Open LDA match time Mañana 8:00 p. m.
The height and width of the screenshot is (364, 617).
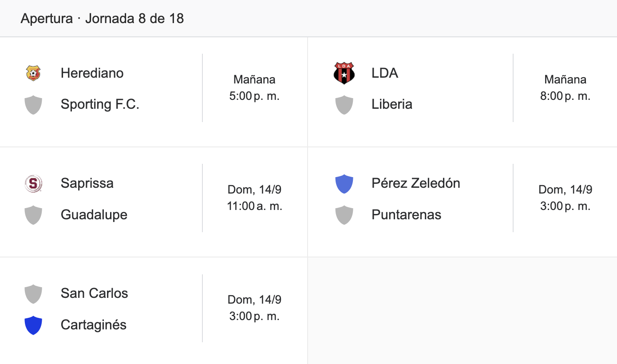pyautogui.click(x=565, y=88)
